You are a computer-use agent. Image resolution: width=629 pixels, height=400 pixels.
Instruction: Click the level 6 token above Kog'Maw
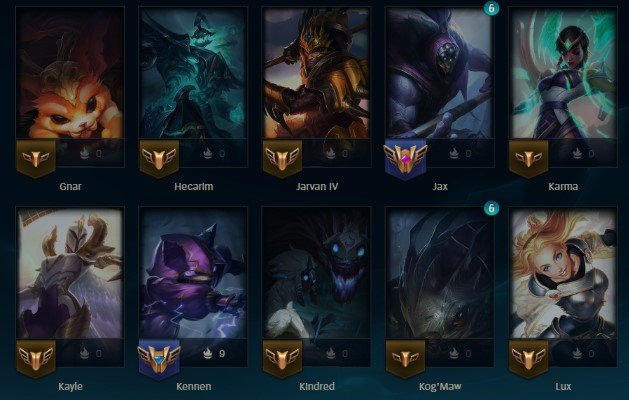tap(491, 208)
